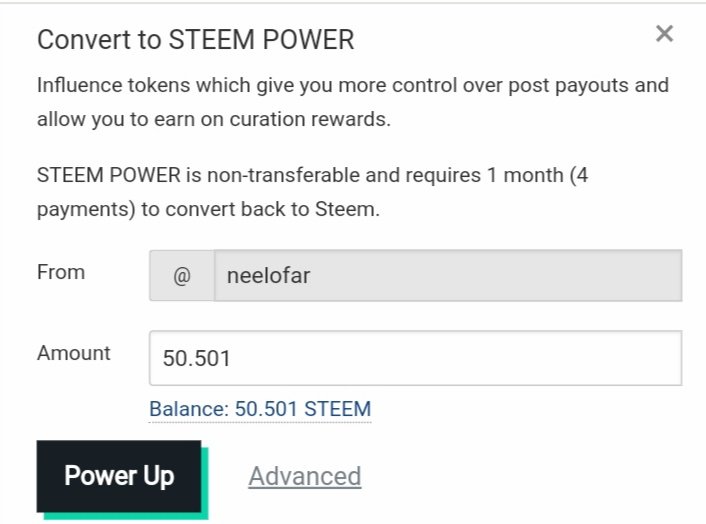
Task: Click the From label
Action: pos(61,272)
